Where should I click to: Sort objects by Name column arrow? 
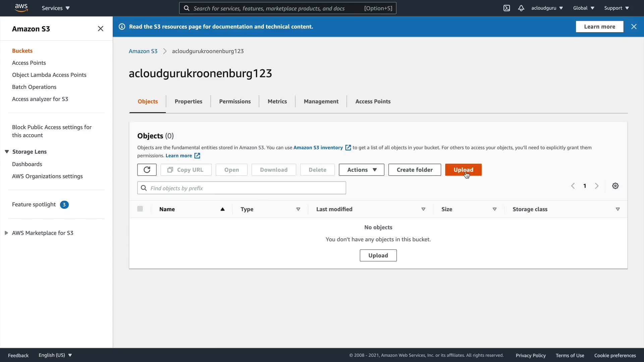[x=222, y=209]
